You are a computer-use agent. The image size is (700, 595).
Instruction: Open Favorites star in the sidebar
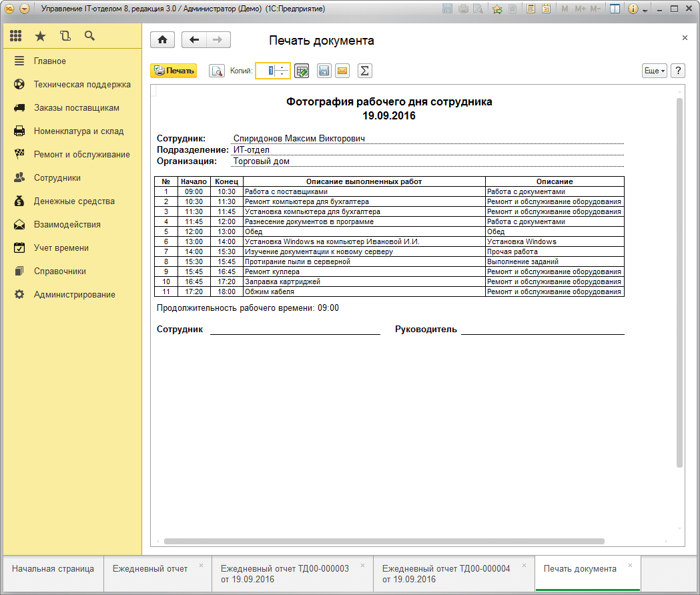click(x=41, y=36)
